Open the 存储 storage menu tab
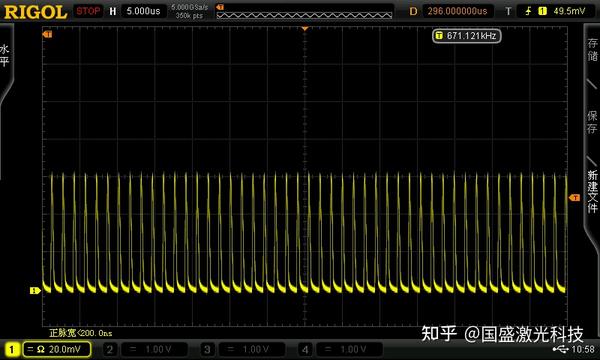600x360 pixels. 592,49
